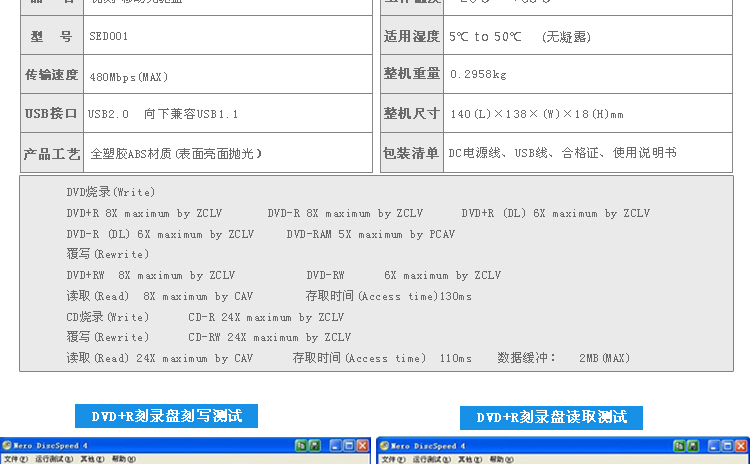
Task: Open 其他 menu in left Nero window
Action: tap(90, 459)
